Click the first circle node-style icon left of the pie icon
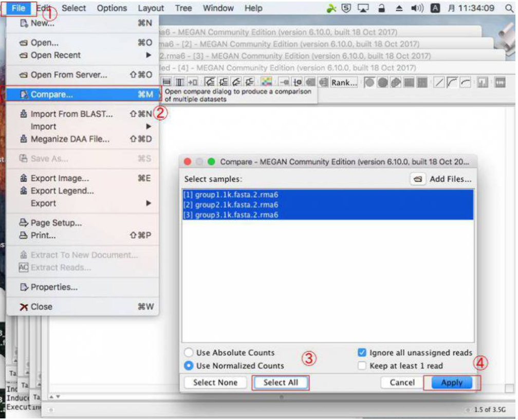518x420 pixels. pyautogui.click(x=369, y=83)
